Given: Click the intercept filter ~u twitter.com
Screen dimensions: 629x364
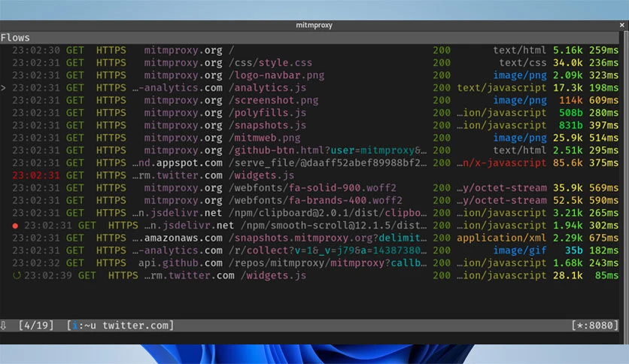Looking at the screenshot, I should click(x=120, y=325).
